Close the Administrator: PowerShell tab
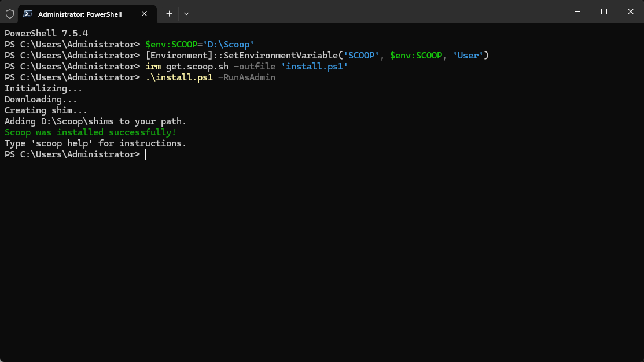This screenshot has width=644, height=362. [x=145, y=13]
